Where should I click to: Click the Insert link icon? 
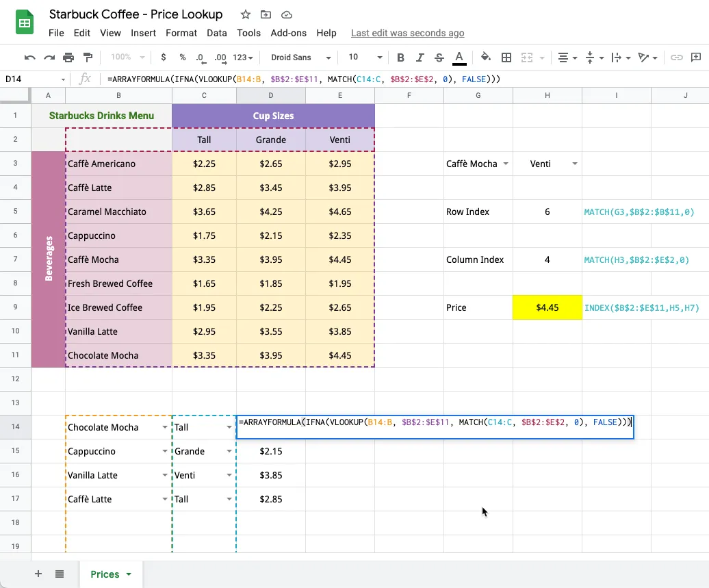point(677,57)
